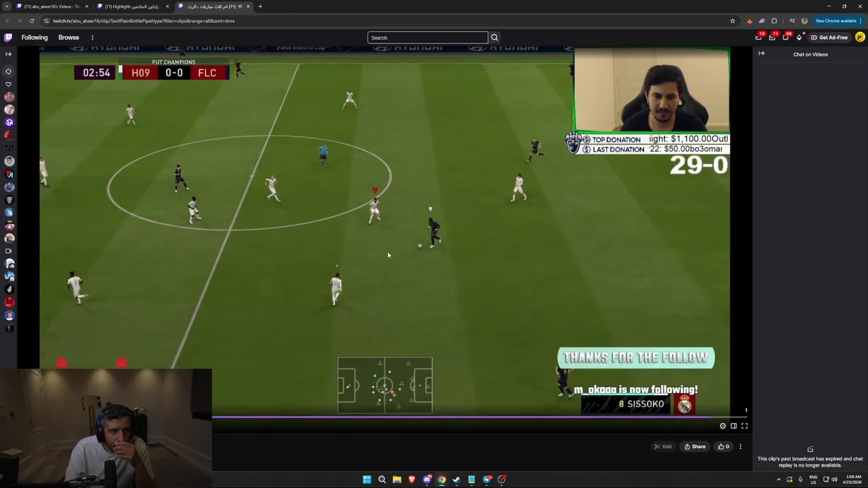Open the tab search dropdown arrow
This screenshot has width=868, height=488.
[x=7, y=6]
